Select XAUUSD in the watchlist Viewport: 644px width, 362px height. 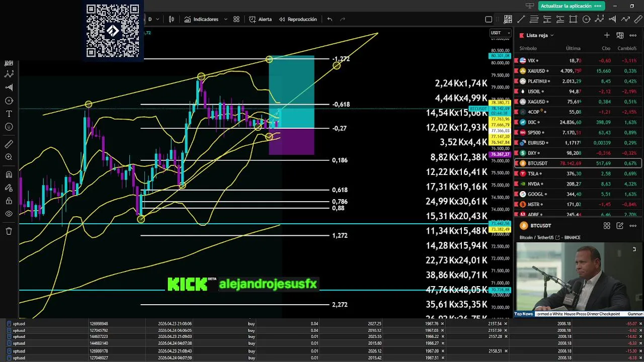click(578, 71)
